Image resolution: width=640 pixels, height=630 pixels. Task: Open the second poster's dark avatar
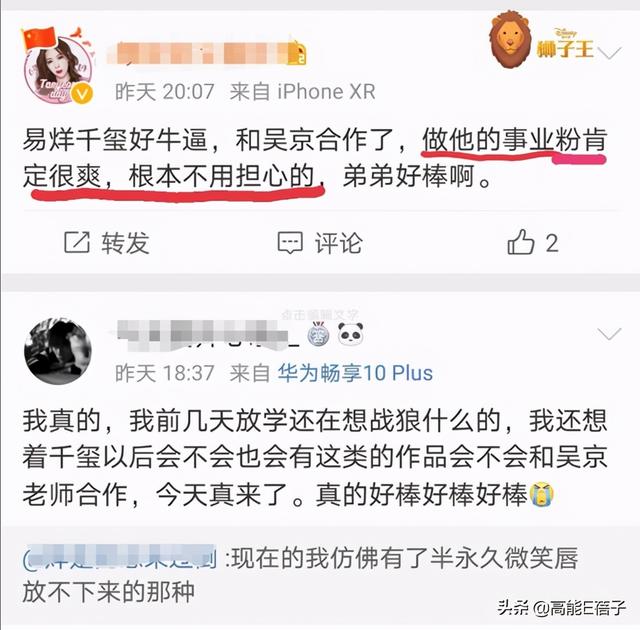(x=58, y=351)
